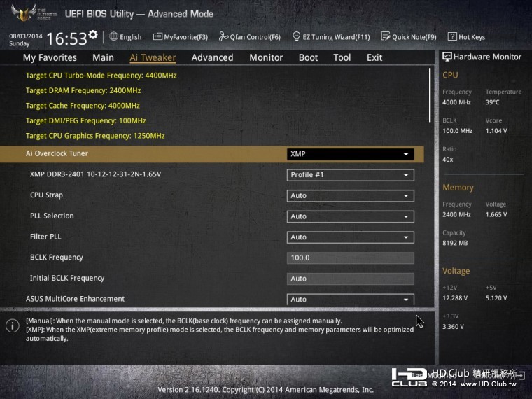
Task: Click CPU temperature value 39°C
Action: coord(492,102)
